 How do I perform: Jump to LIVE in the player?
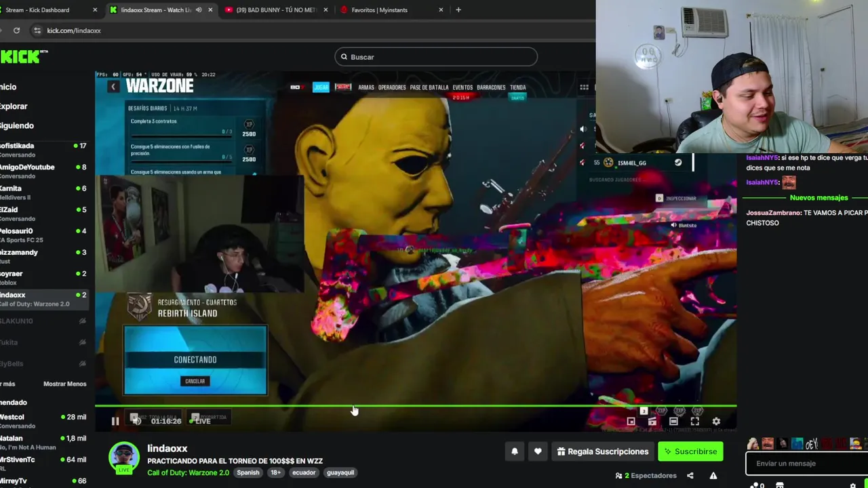[199, 421]
